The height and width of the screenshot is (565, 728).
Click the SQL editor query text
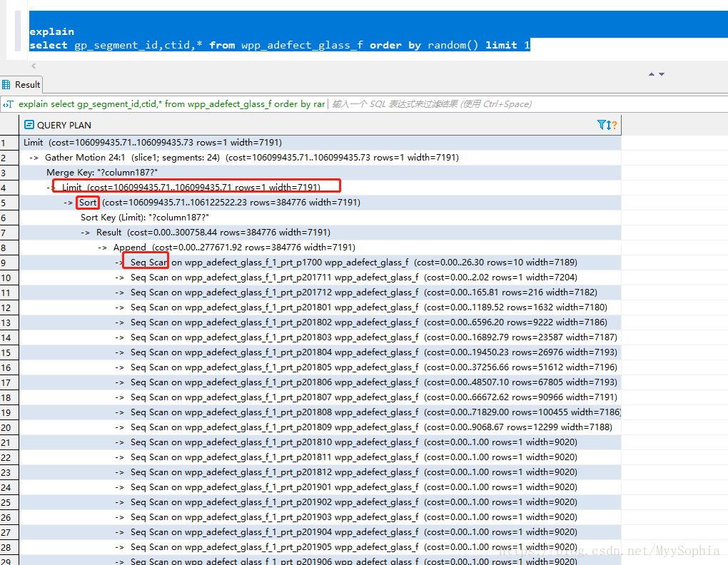pos(280,45)
